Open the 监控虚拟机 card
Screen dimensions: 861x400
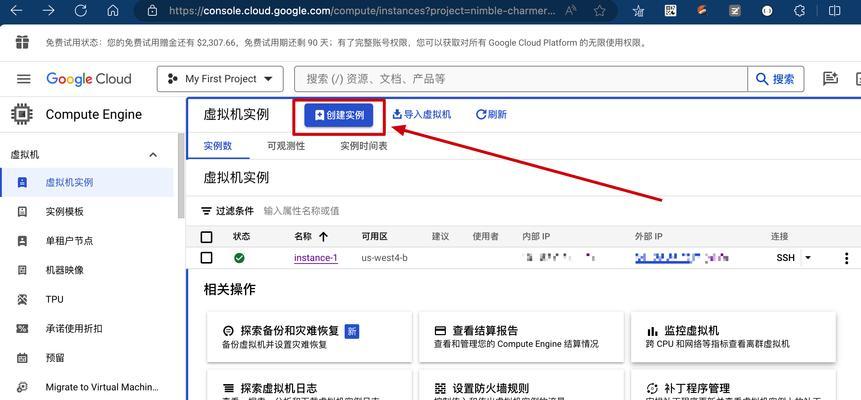click(x=733, y=337)
